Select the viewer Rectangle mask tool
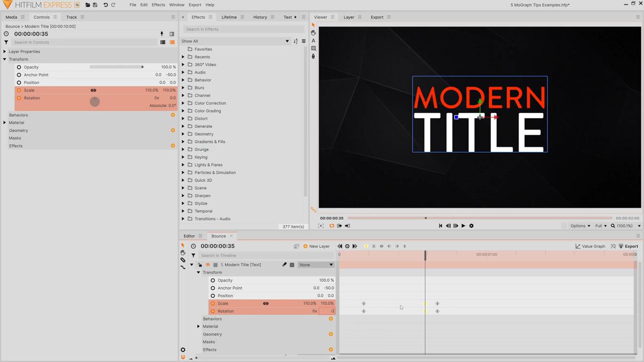Screen dimensions: 644x362 (313, 49)
